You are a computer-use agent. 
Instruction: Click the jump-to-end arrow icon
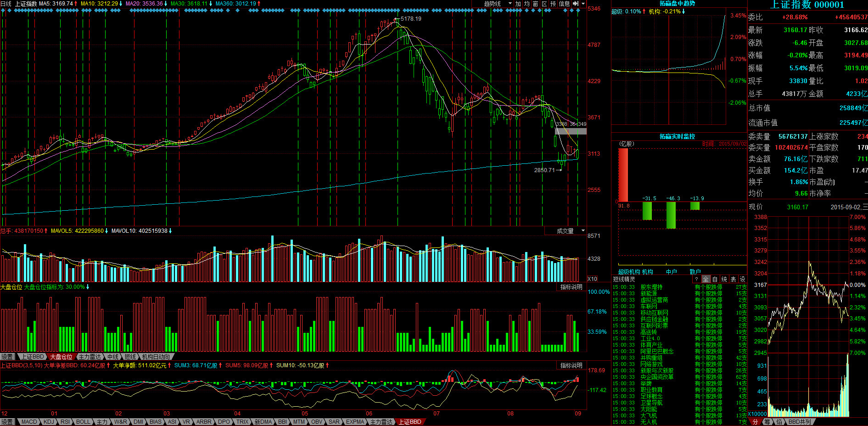pos(576,4)
